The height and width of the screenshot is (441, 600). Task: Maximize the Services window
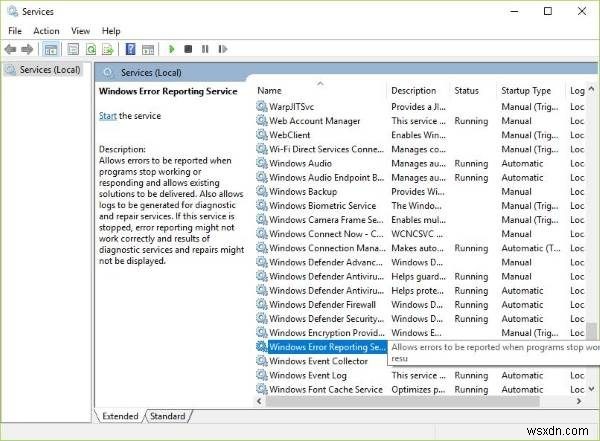pos(548,11)
